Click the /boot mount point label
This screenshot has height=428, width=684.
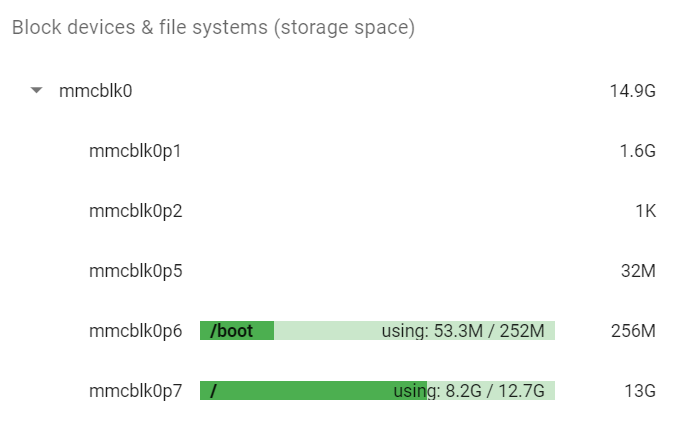point(232,331)
